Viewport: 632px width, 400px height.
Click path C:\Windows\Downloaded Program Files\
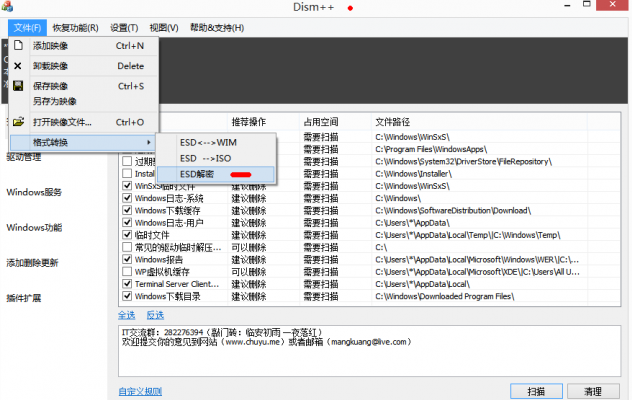[445, 296]
